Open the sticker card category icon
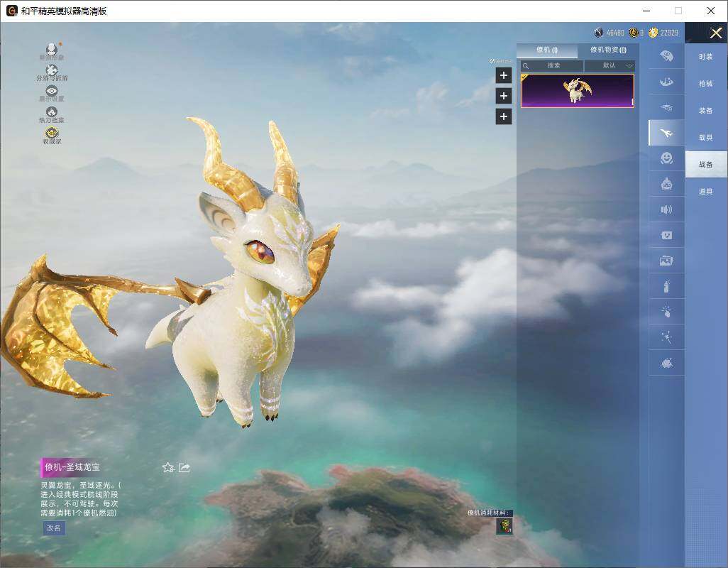Screen dimensions: 728x568 [666, 236]
